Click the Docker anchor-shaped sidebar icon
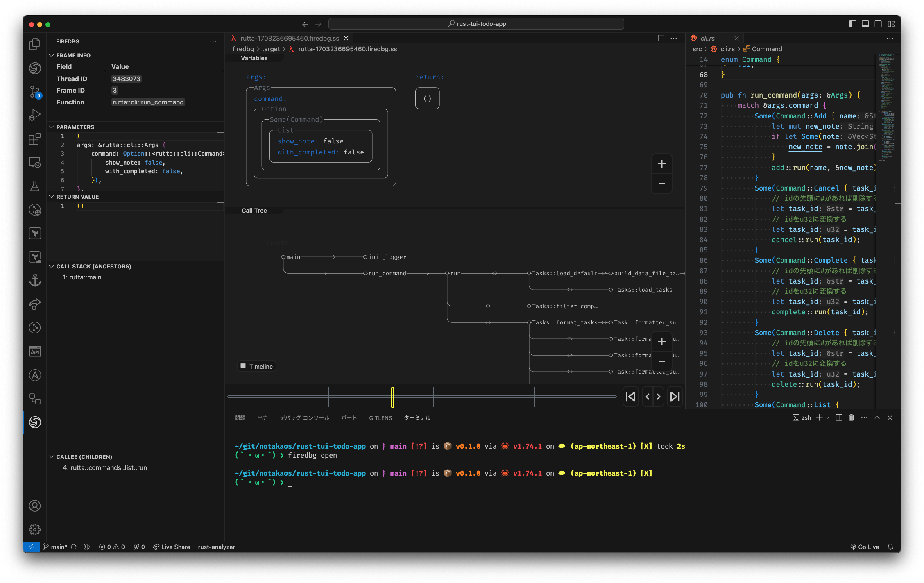 35,280
